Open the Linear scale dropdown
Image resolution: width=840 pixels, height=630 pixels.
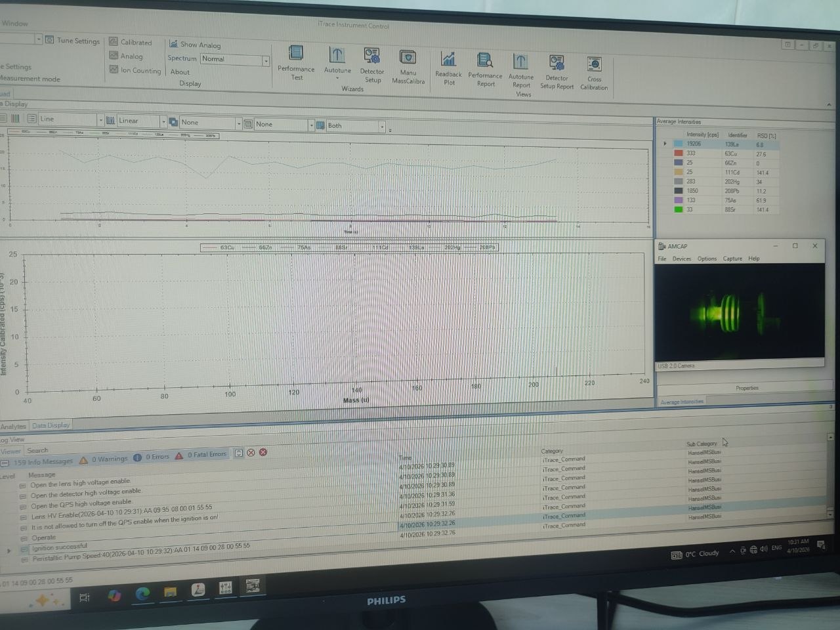tap(142, 121)
